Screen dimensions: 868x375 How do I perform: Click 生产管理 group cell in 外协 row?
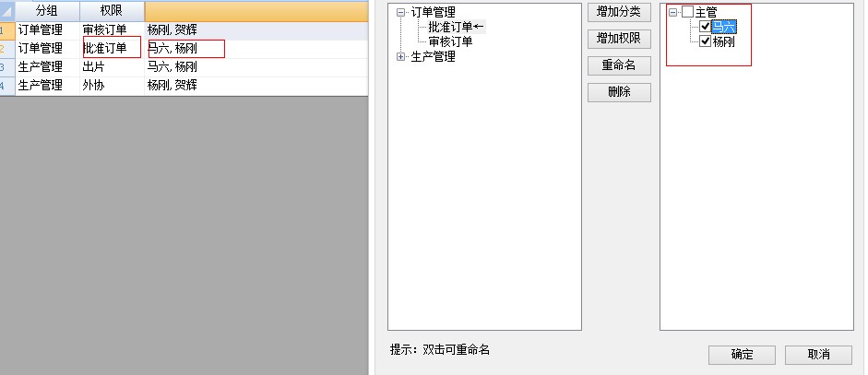48,86
